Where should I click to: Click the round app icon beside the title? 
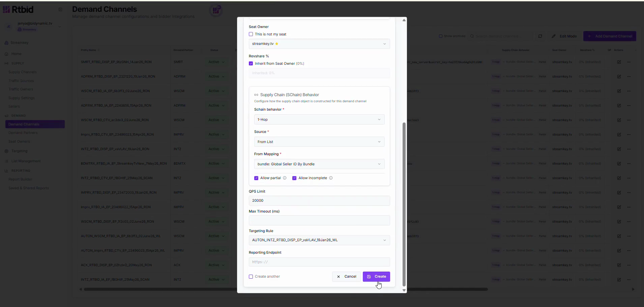pos(216,10)
